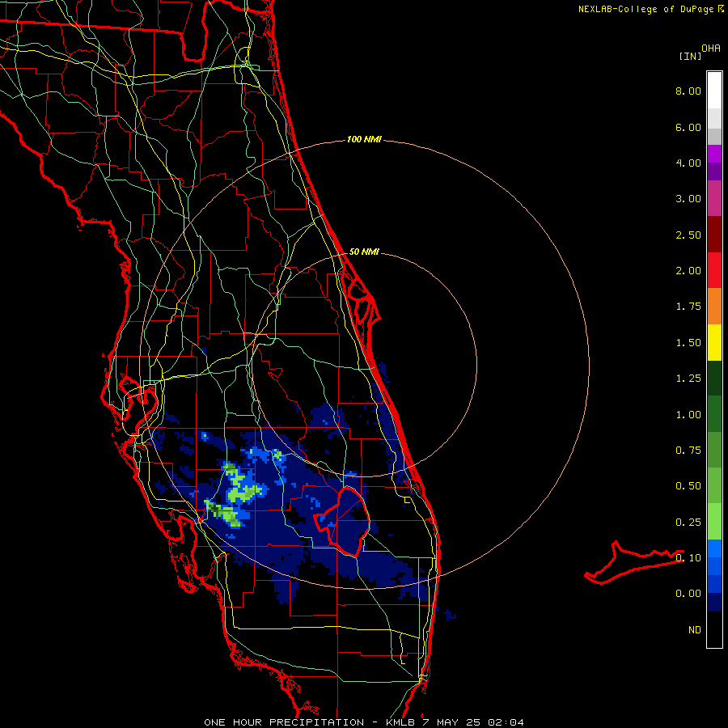This screenshot has height=728, width=728.
Task: Click the magenta-pink legend swatch
Action: (x=714, y=198)
